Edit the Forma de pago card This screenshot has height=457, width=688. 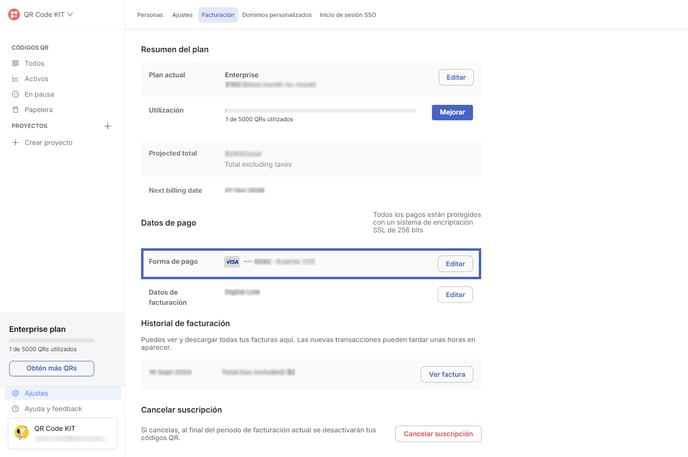point(455,264)
